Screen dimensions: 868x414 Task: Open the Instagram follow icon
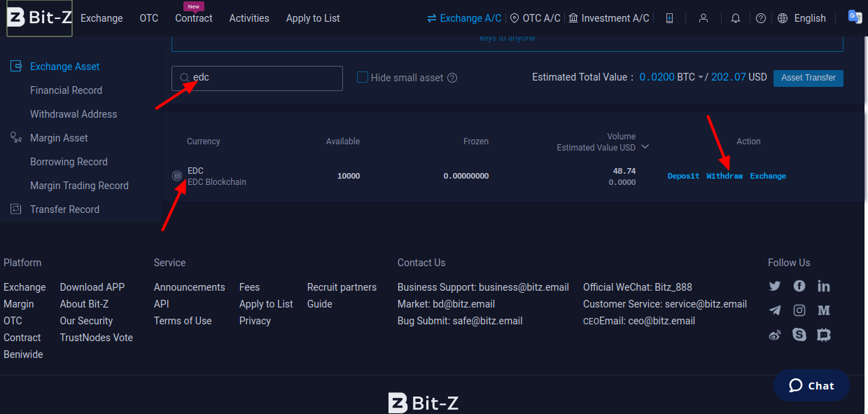point(799,310)
